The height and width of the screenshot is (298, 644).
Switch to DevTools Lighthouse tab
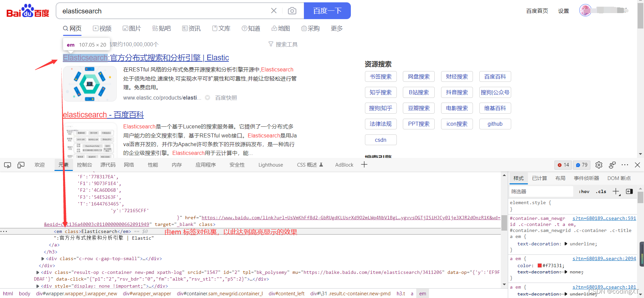pyautogui.click(x=271, y=165)
